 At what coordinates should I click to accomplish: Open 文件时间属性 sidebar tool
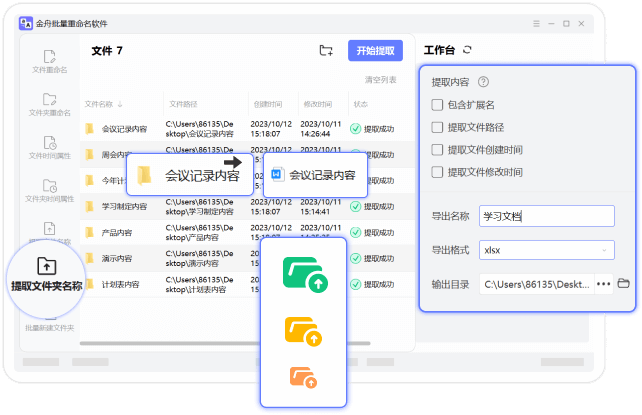(x=49, y=143)
